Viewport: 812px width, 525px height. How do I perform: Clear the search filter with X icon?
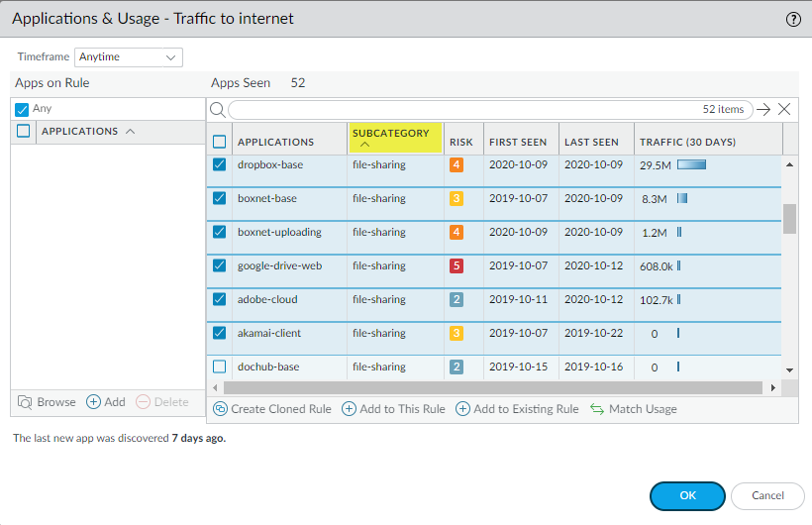pyautogui.click(x=784, y=110)
